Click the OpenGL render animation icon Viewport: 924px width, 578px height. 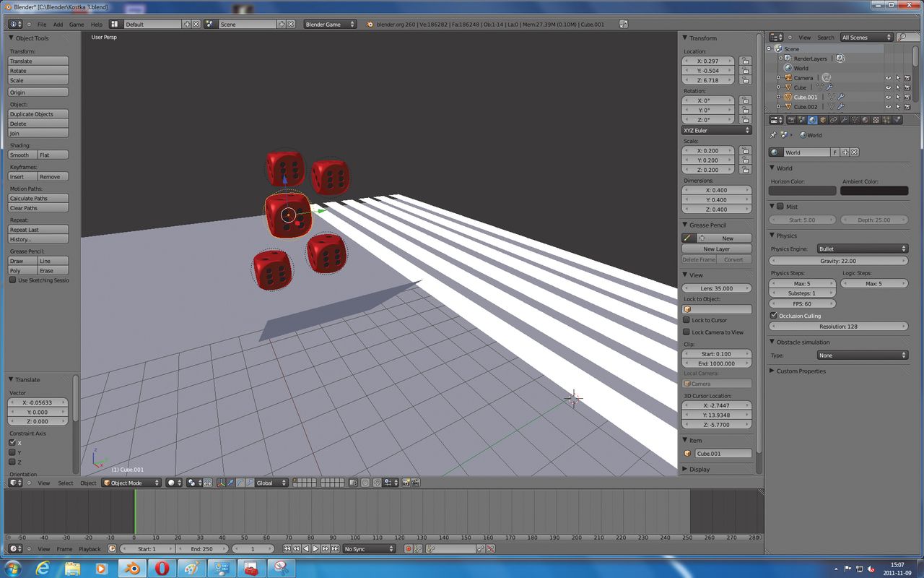point(415,483)
